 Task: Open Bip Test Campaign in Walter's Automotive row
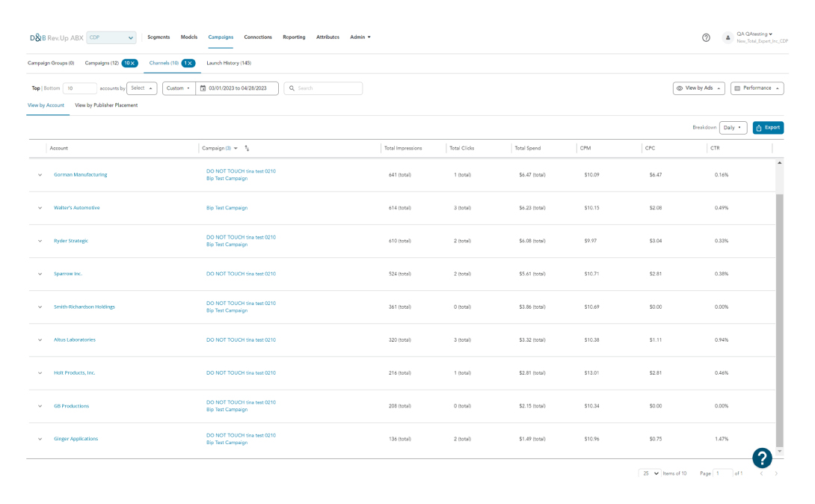pyautogui.click(x=227, y=208)
